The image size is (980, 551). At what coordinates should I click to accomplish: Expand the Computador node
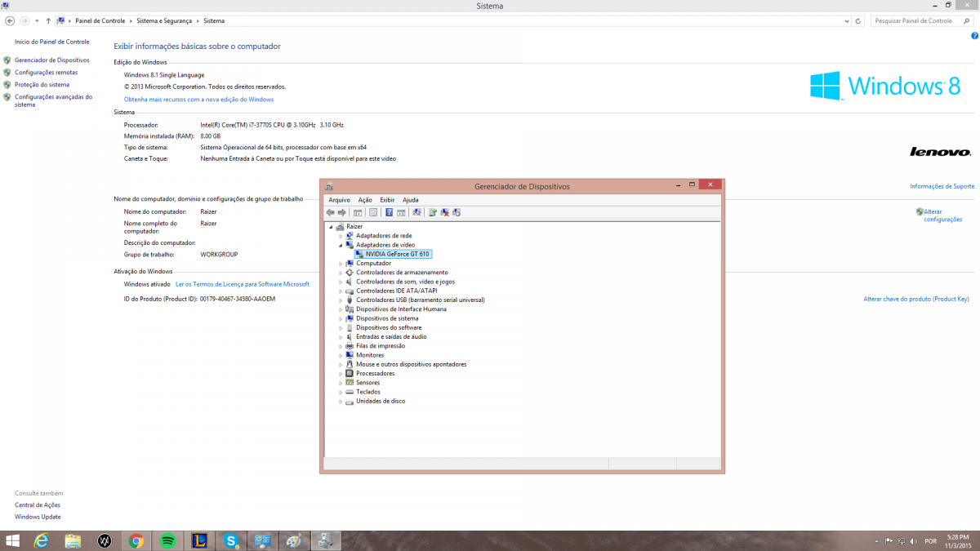point(341,264)
